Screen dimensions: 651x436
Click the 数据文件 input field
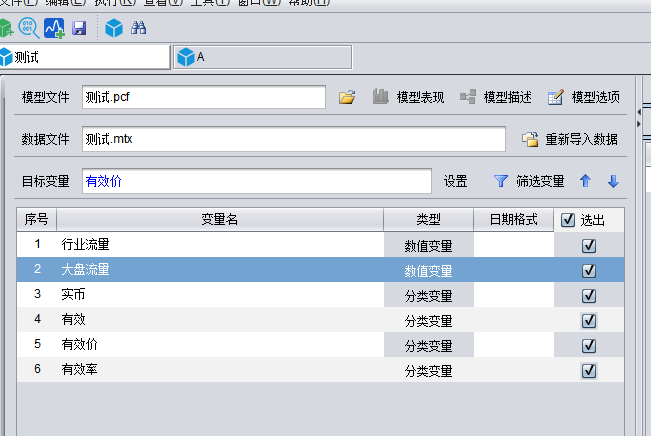coord(294,139)
